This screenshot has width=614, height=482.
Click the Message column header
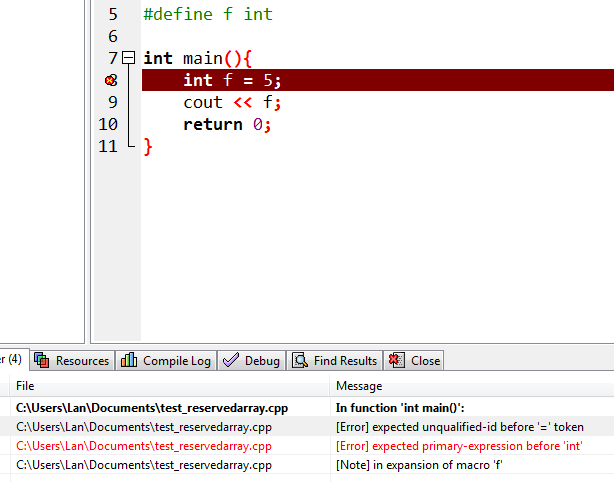pyautogui.click(x=472, y=386)
